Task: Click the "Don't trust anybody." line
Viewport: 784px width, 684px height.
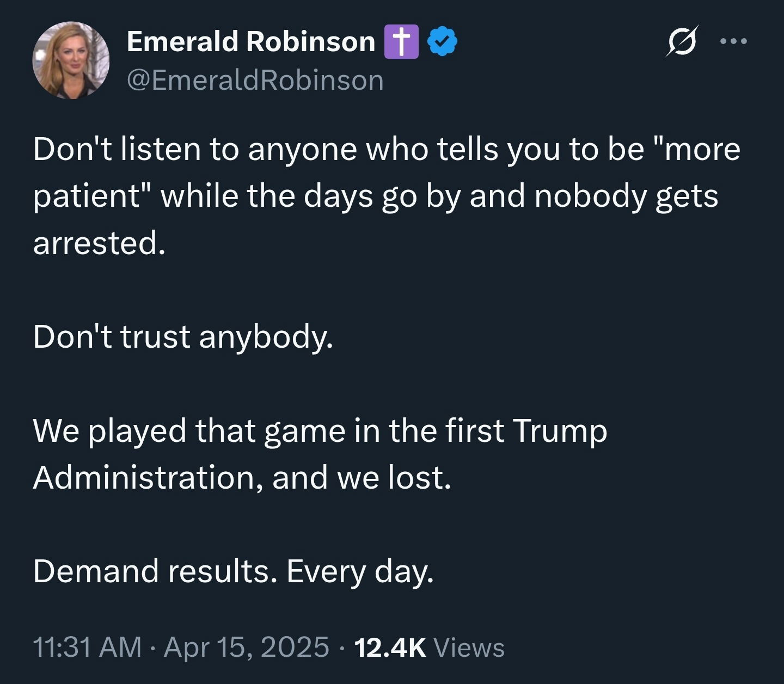Action: tap(183, 336)
